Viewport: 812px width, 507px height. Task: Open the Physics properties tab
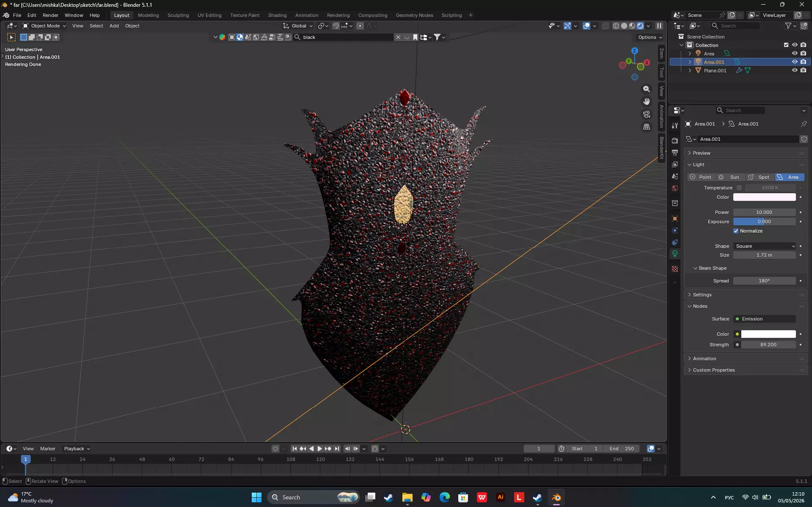coord(675,230)
